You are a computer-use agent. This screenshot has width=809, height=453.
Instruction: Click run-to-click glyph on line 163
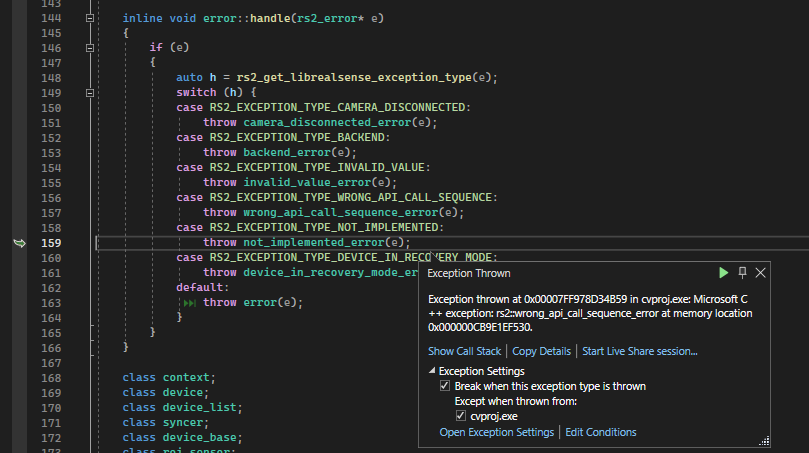tap(190, 303)
